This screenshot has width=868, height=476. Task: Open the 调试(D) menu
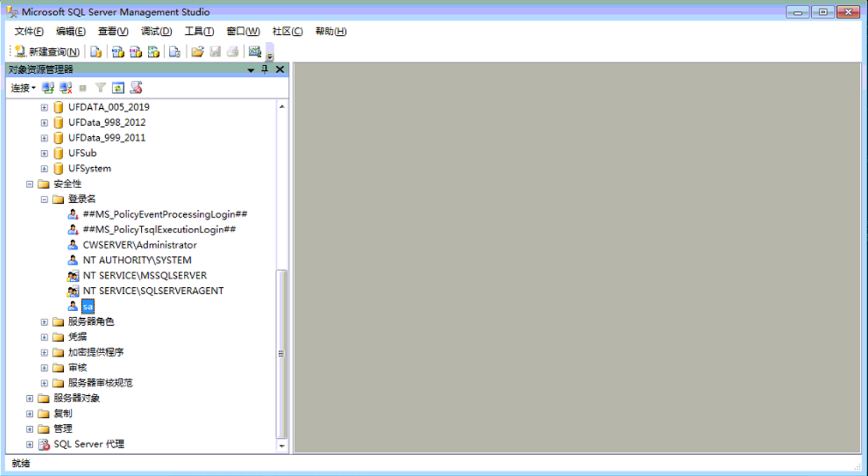(156, 32)
